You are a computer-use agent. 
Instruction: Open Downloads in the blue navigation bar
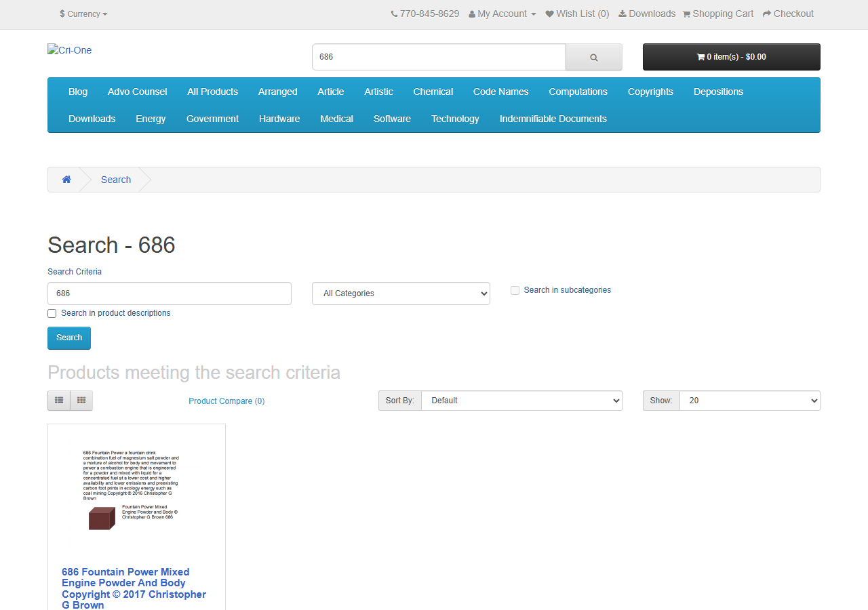(92, 119)
